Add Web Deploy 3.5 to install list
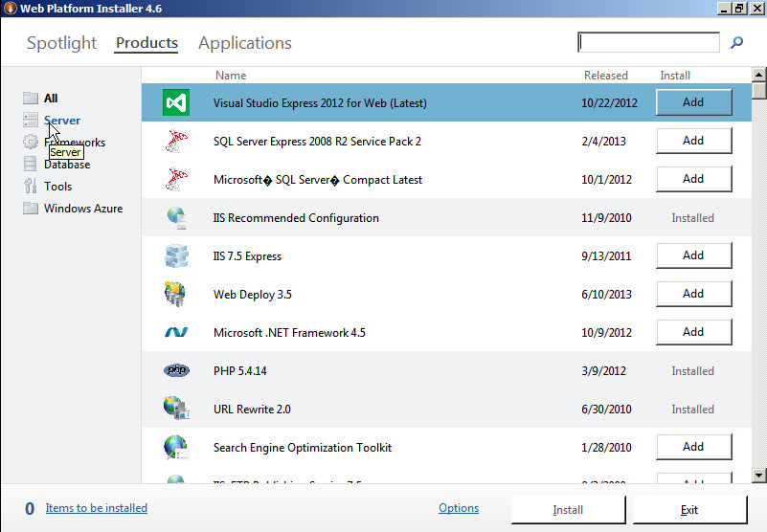The height and width of the screenshot is (532, 767). click(693, 294)
